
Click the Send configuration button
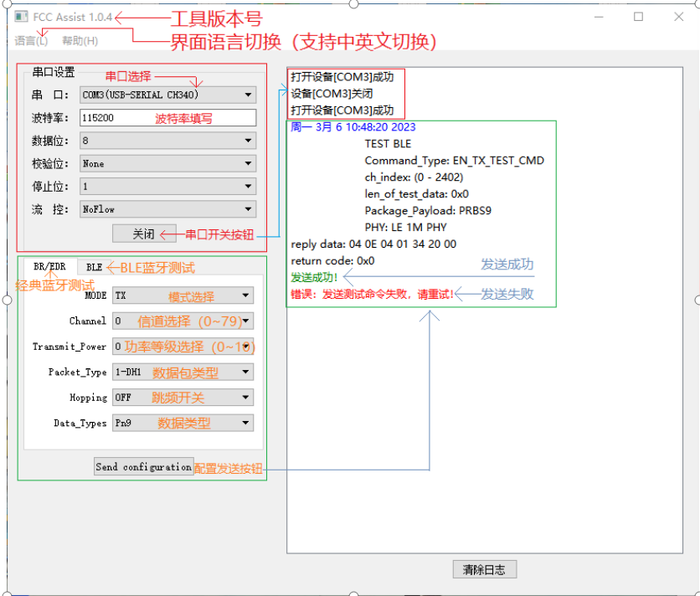144,466
